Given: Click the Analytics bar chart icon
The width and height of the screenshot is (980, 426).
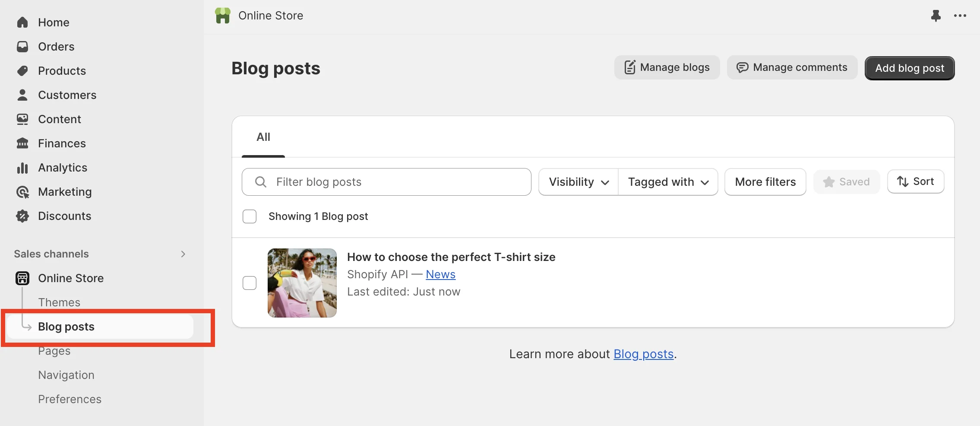Looking at the screenshot, I should tap(22, 168).
